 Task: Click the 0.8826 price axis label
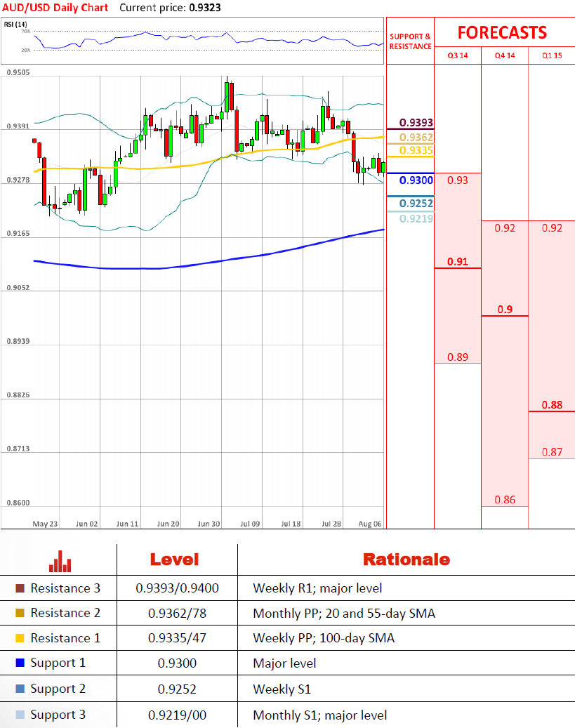point(18,395)
